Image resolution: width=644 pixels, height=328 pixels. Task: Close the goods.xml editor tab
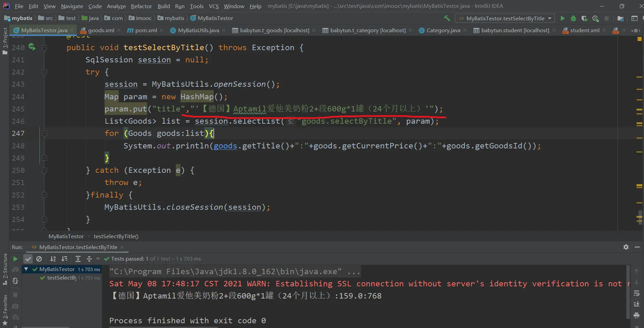[119, 30]
